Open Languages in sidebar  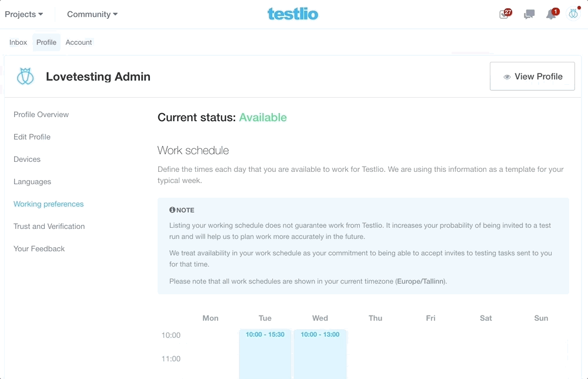click(32, 182)
